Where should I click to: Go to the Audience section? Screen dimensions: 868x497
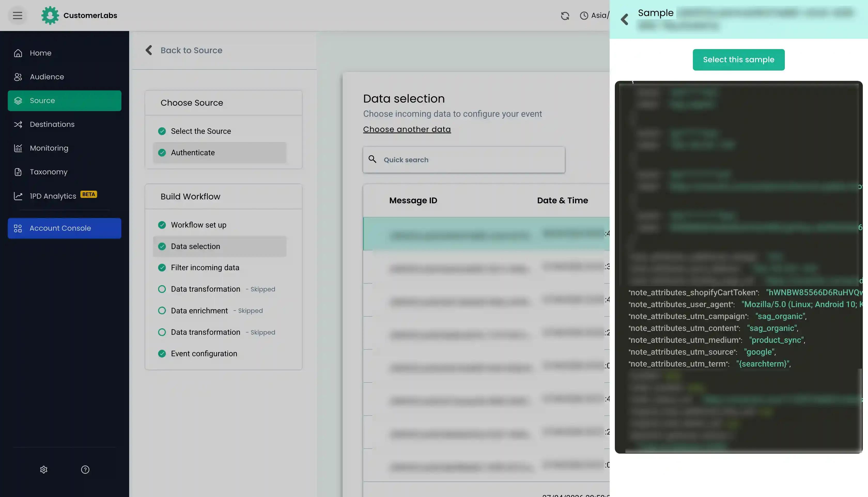pyautogui.click(x=65, y=77)
